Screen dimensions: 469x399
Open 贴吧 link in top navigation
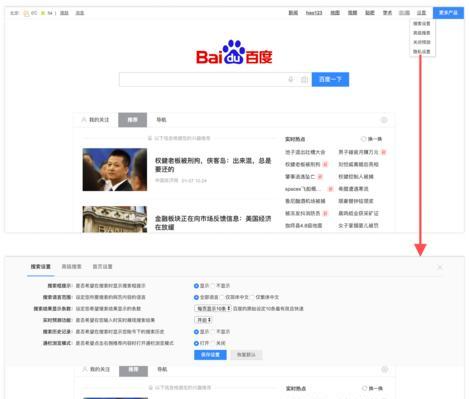click(370, 13)
